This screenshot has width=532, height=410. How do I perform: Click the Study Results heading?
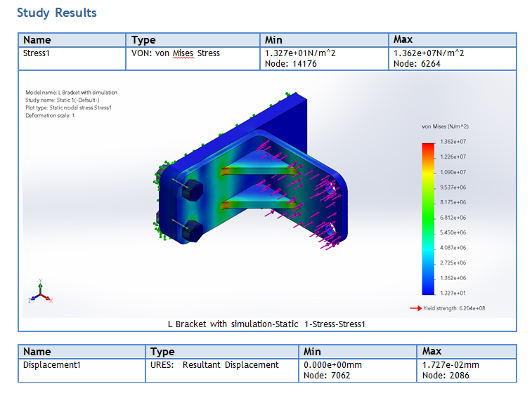click(x=57, y=13)
